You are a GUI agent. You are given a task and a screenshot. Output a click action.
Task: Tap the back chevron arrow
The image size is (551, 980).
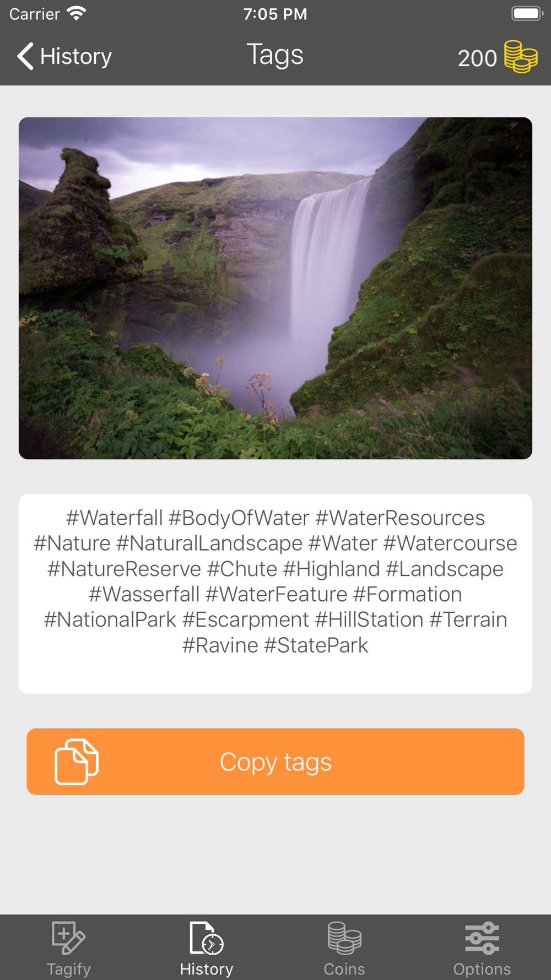tap(25, 56)
